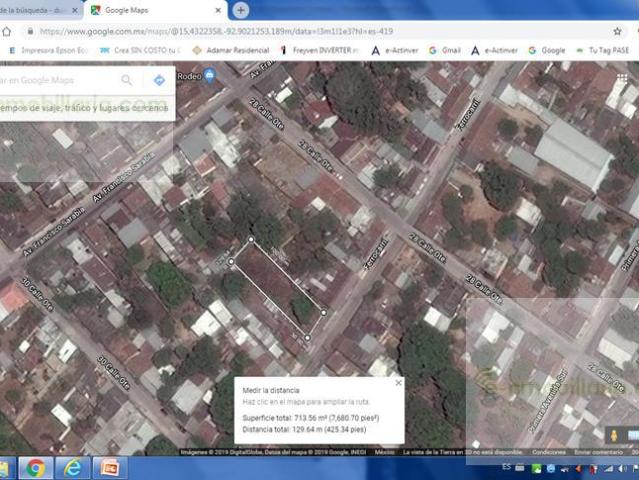Close the Google Maps tab
This screenshot has height=480, width=639.
[218, 11]
